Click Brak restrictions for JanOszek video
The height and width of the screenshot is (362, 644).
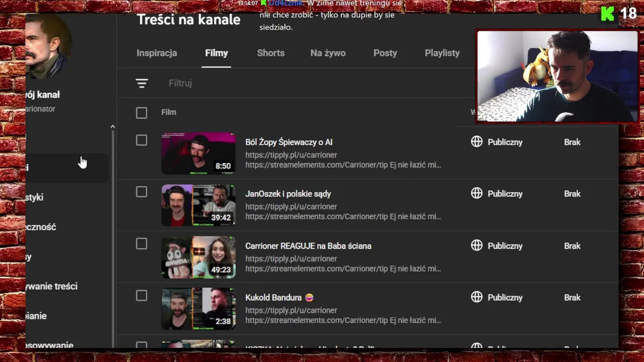[x=572, y=194]
